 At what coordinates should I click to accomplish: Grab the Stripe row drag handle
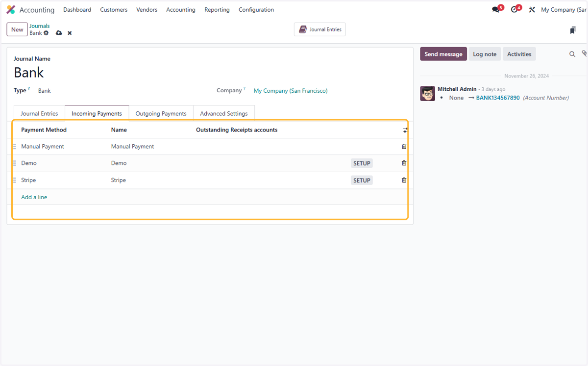pos(14,181)
